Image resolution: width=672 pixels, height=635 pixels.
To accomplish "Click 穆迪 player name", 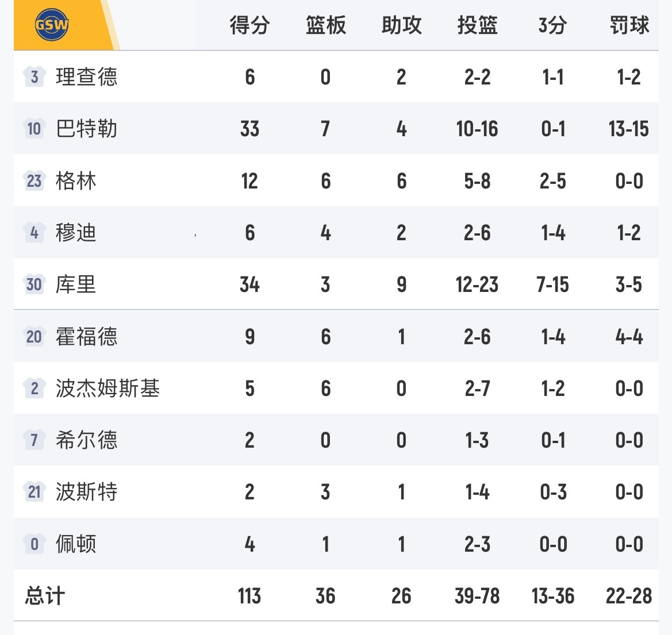I will (x=76, y=232).
